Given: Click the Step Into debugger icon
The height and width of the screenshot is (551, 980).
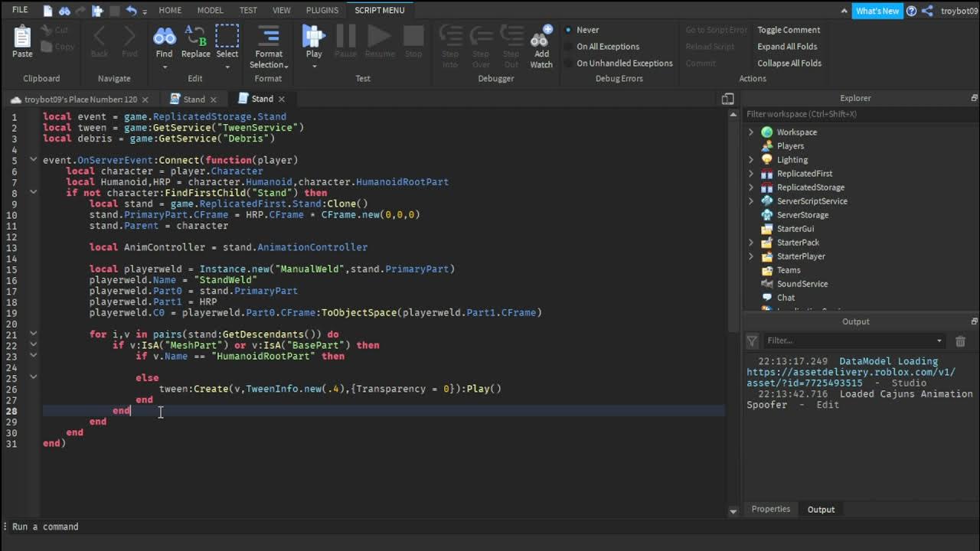Looking at the screenshot, I should coord(450,36).
